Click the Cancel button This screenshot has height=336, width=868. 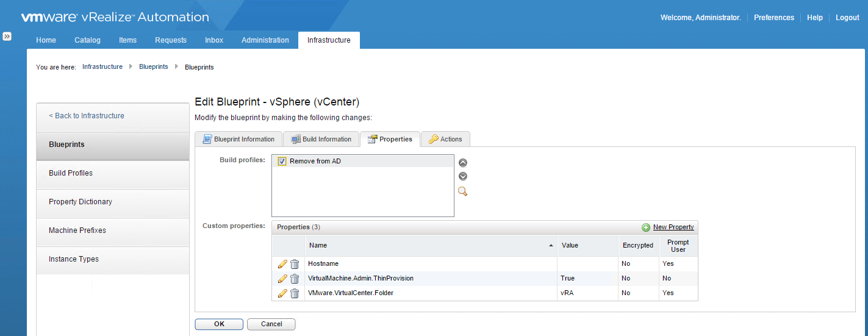tap(271, 324)
